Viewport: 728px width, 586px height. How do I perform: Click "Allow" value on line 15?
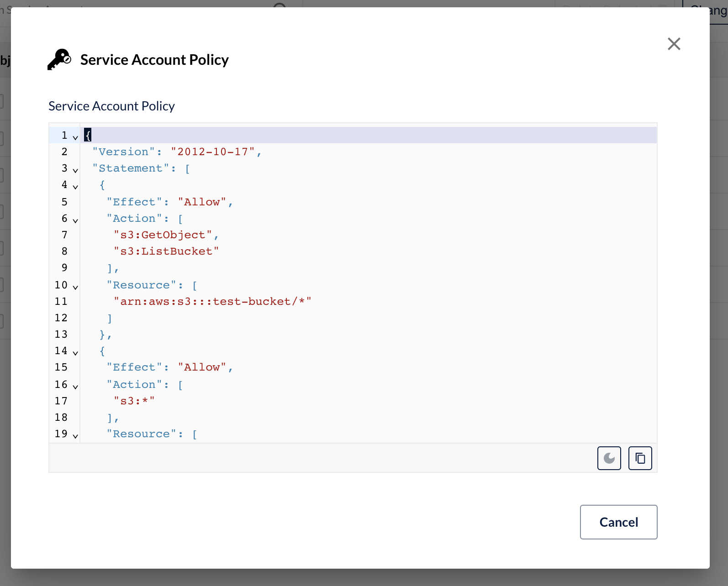[202, 367]
